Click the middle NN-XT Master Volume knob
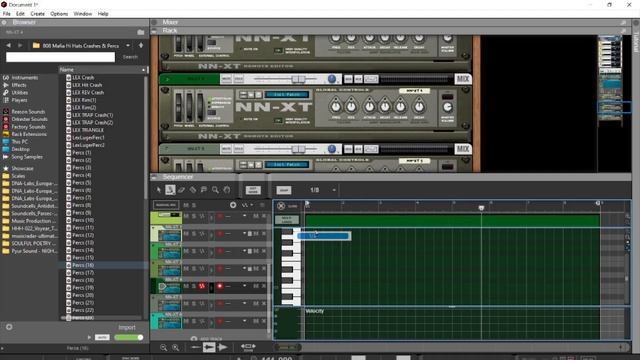640x360 pixels. click(447, 107)
